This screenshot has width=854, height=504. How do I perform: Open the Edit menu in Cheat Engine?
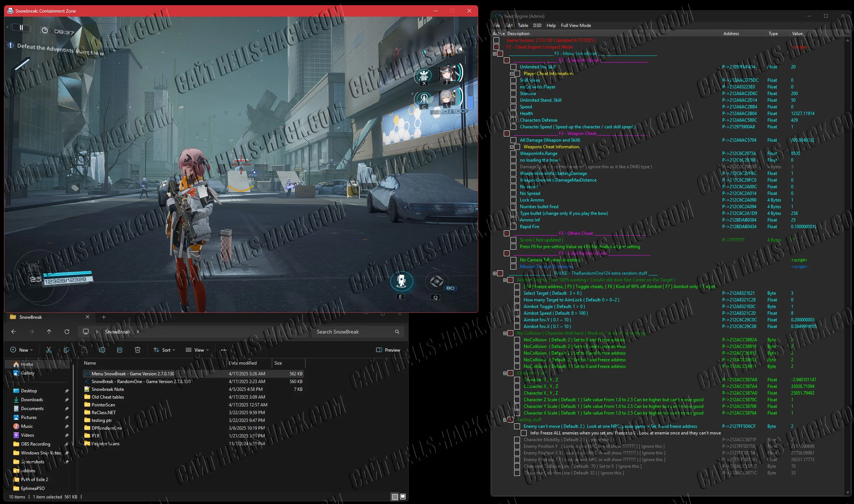click(x=509, y=26)
